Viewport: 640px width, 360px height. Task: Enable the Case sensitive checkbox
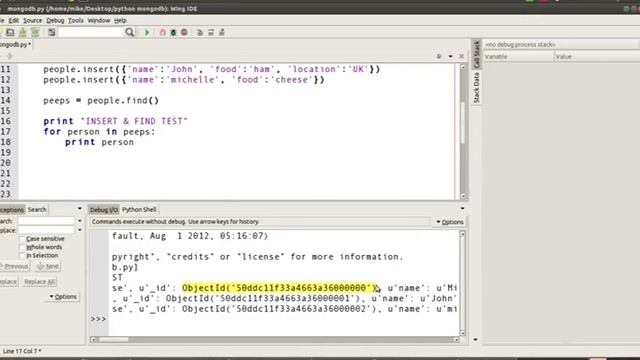[22, 239]
